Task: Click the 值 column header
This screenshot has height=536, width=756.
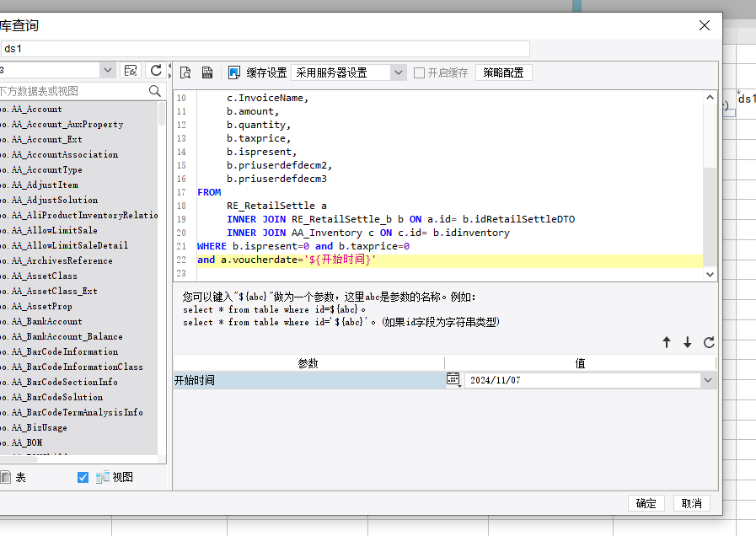Action: 580,363
